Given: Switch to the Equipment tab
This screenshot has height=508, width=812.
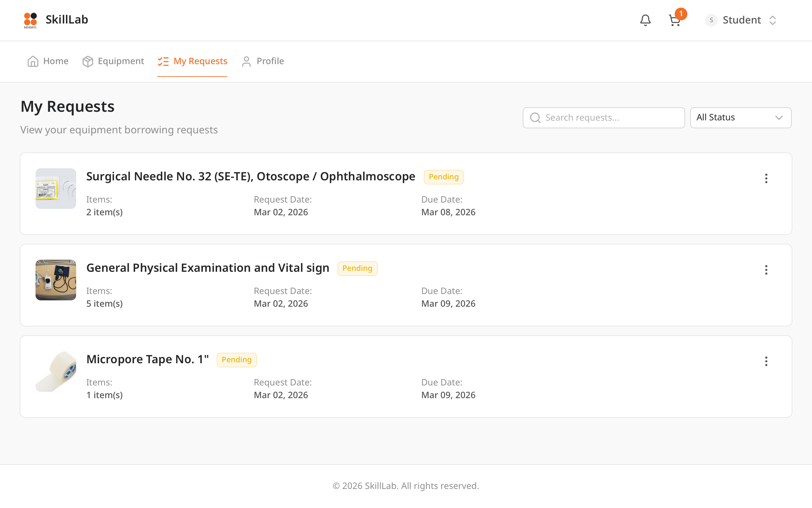Looking at the screenshot, I should pos(113,61).
